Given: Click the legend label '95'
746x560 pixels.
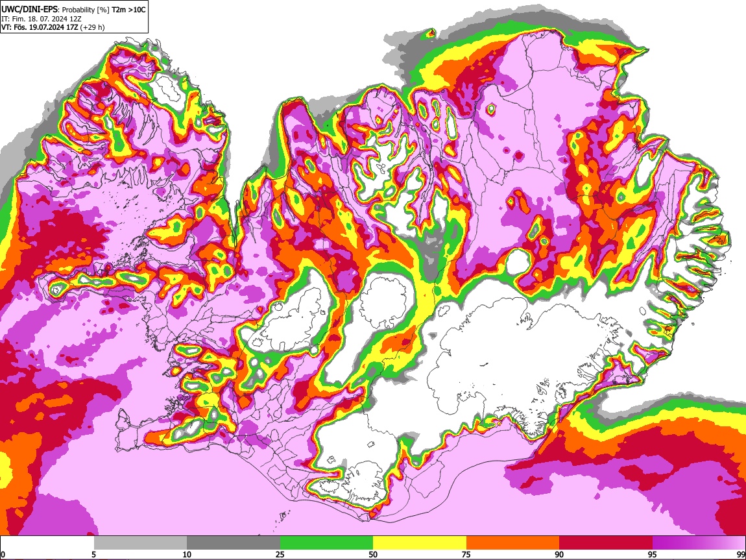Looking at the screenshot, I should pyautogui.click(x=653, y=554).
